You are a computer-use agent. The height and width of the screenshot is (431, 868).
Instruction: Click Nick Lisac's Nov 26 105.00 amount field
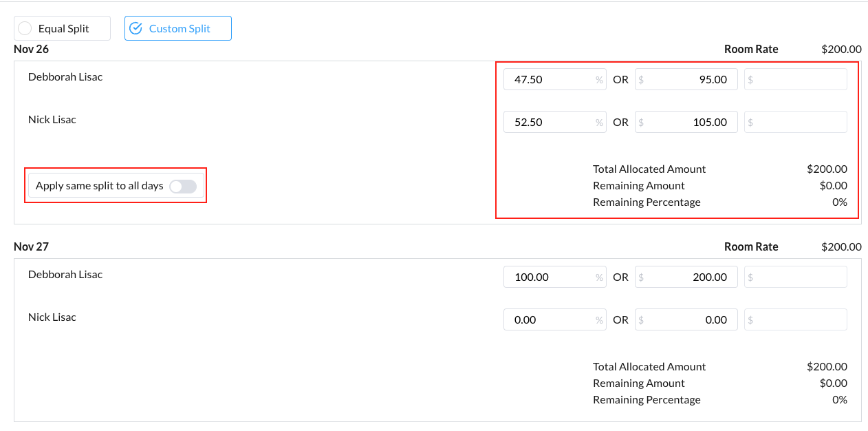[x=686, y=122]
